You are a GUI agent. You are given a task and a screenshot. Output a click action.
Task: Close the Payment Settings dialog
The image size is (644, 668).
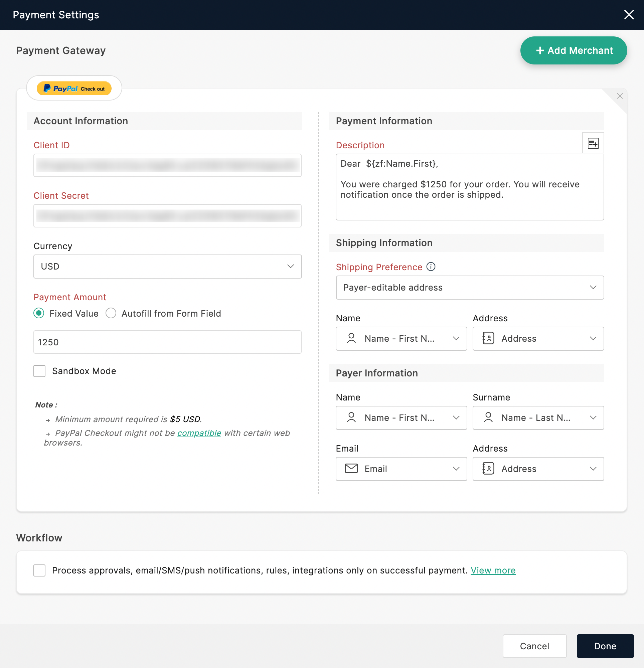pos(628,15)
